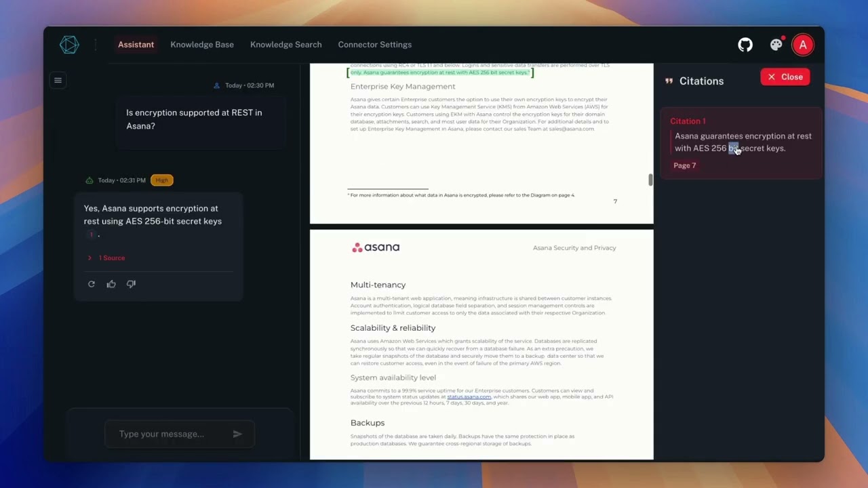Screen dimensions: 868x488
Task: Toggle the sidebar hamburger menu
Action: (x=58, y=80)
